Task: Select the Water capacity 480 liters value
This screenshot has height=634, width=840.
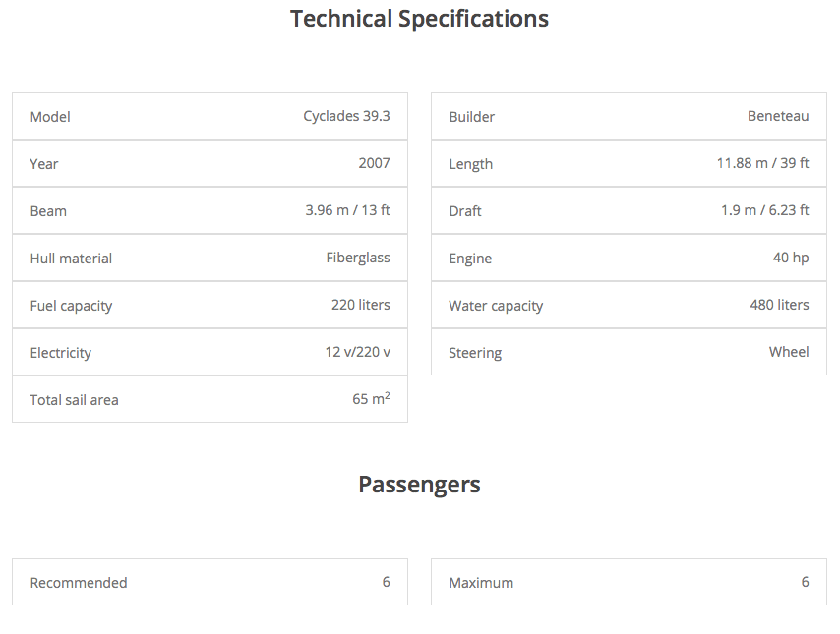Action: pyautogui.click(x=779, y=305)
